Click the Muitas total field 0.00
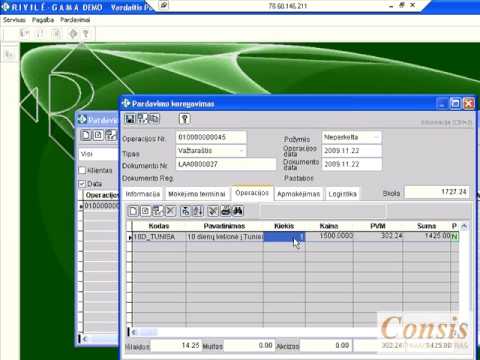The width and height of the screenshot is (480, 360). (249, 345)
